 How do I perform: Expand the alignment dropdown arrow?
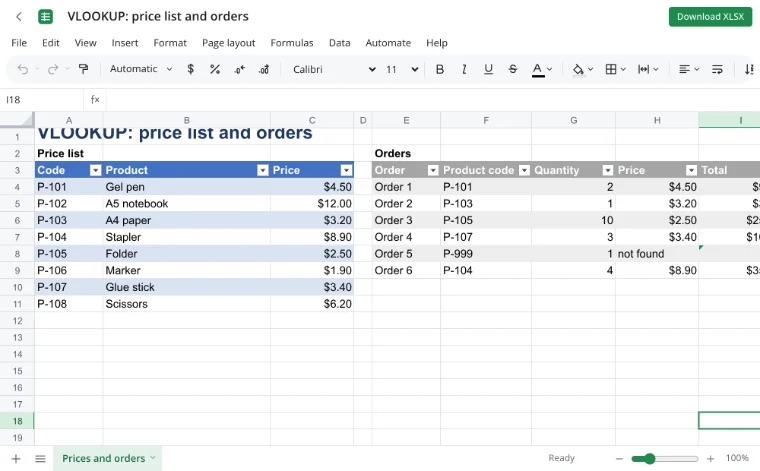pos(697,69)
